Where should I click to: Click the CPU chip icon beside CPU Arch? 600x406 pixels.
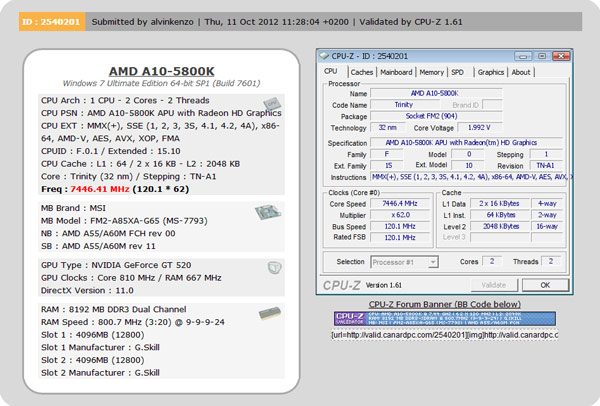coord(272,104)
